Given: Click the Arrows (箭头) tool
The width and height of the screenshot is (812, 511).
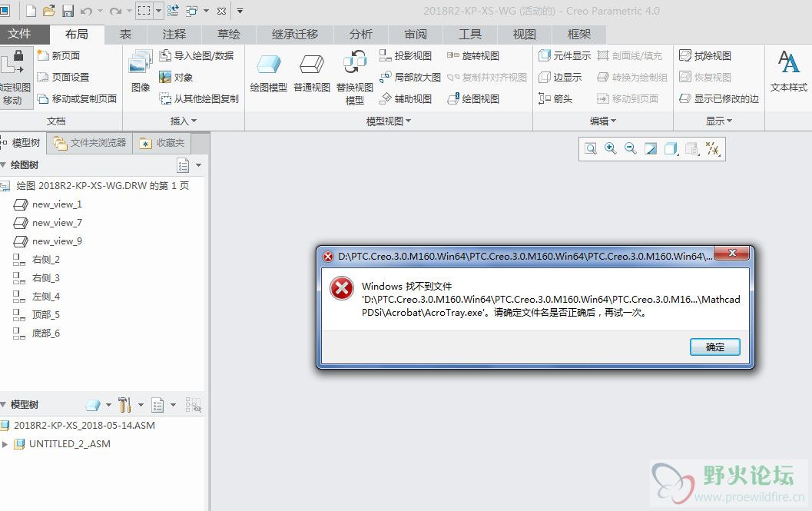Looking at the screenshot, I should click(555, 98).
